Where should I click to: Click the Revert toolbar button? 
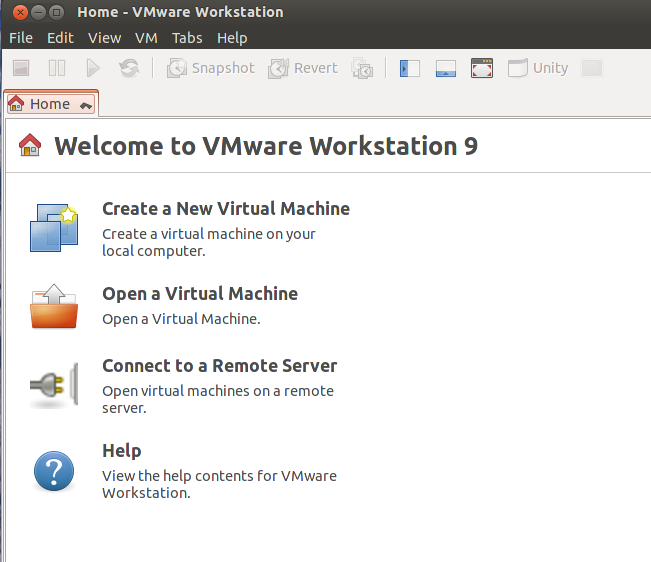coord(303,68)
